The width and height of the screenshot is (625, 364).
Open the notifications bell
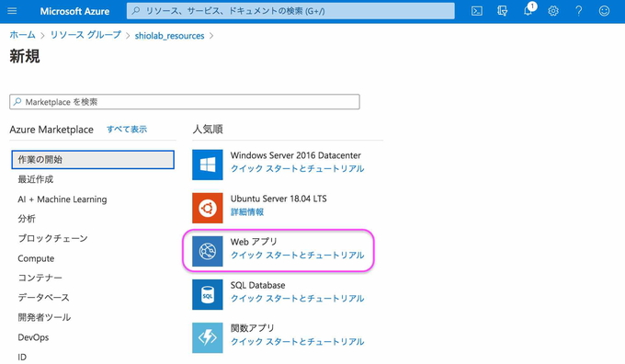[528, 10]
